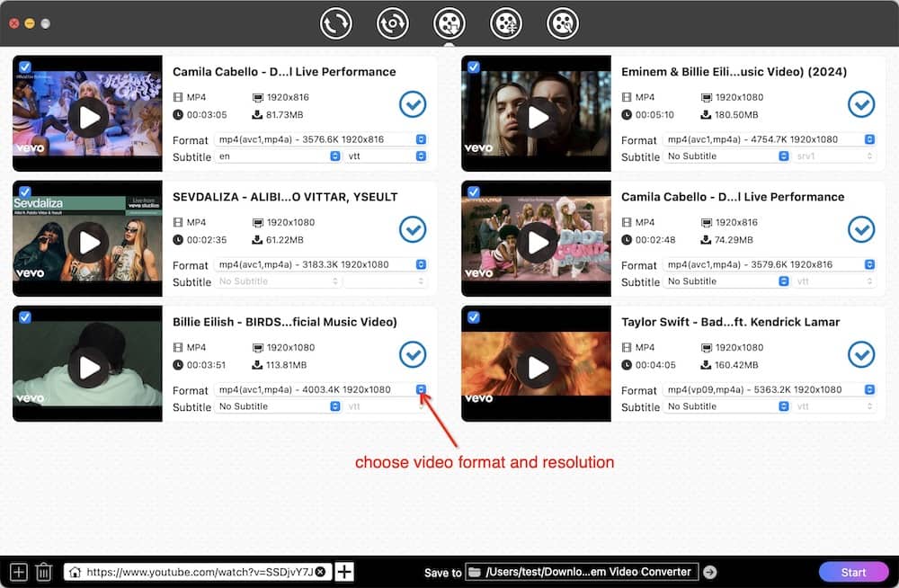Deselect the Eminem & Billie Eilish video checkbox
The height and width of the screenshot is (588, 899).
tap(473, 67)
